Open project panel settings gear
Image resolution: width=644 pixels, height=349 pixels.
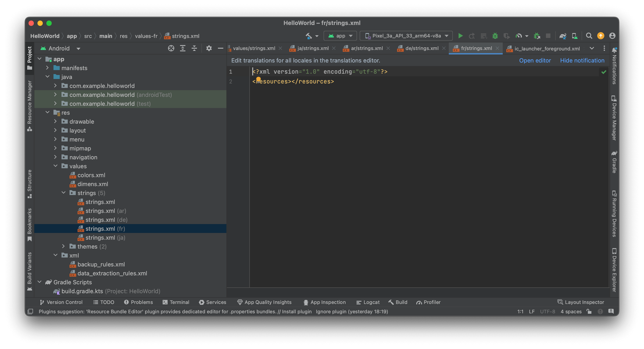pos(209,48)
